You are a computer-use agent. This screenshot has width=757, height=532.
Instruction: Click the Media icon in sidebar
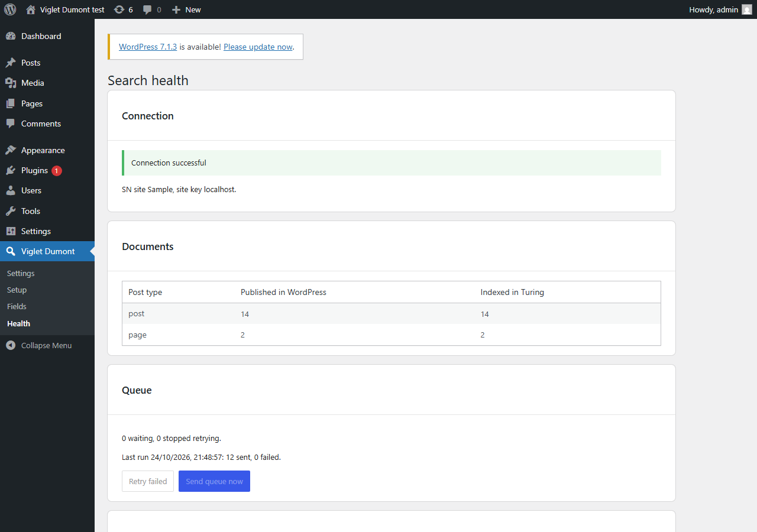pos(11,83)
